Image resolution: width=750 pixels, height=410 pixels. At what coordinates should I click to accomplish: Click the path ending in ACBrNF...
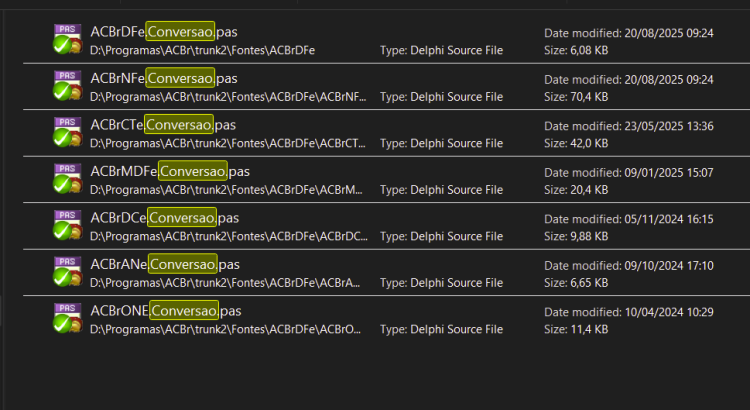pyautogui.click(x=228, y=97)
